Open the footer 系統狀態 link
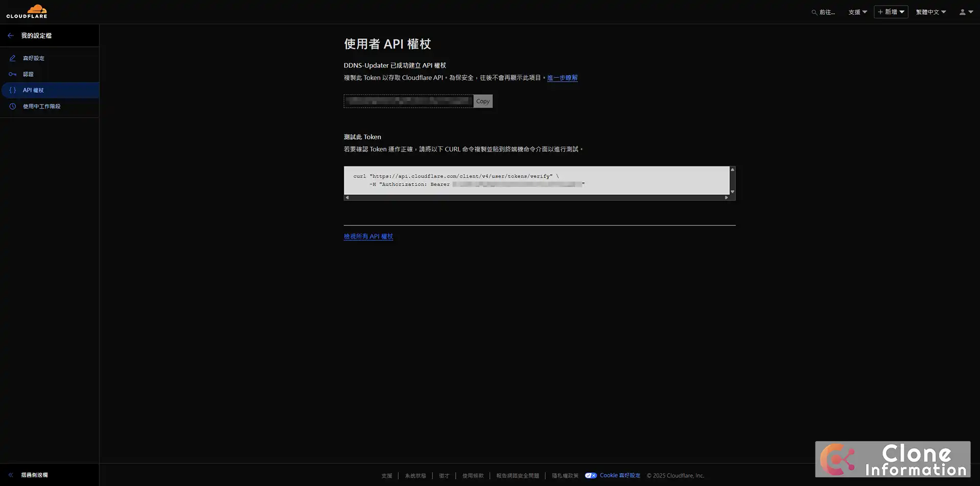Viewport: 980px width, 486px height. coord(415,476)
